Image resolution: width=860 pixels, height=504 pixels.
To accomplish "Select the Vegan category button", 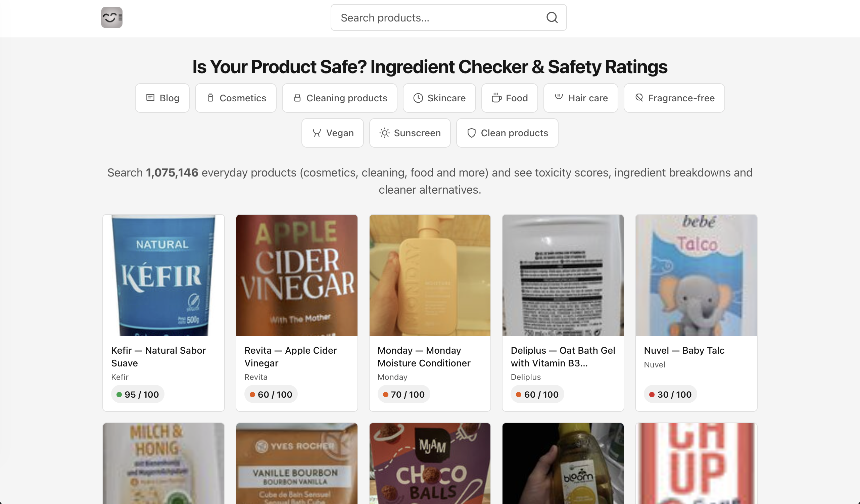I will 332,133.
